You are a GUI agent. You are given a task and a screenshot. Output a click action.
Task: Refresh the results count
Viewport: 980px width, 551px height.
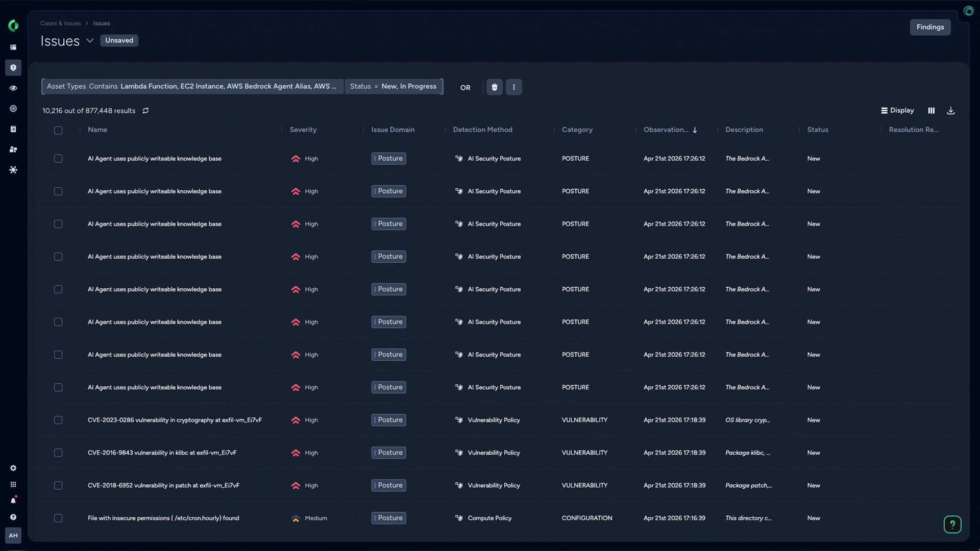click(145, 111)
